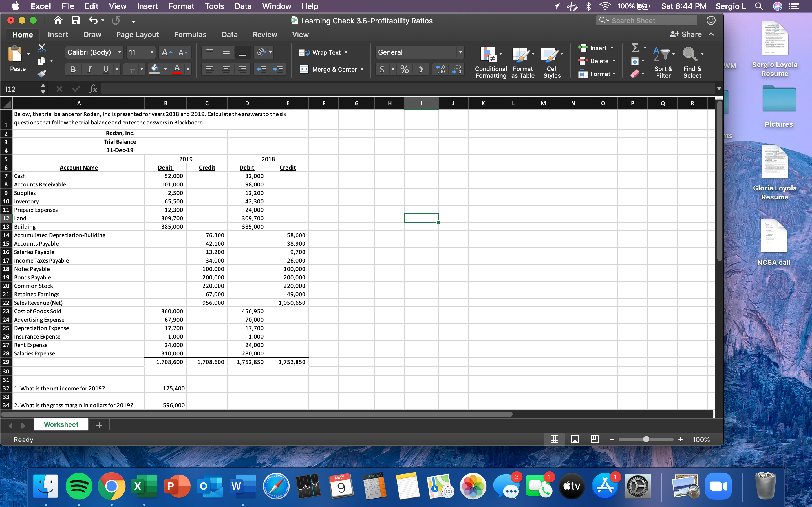812x507 pixels.
Task: Click Format as Table
Action: pos(523,62)
